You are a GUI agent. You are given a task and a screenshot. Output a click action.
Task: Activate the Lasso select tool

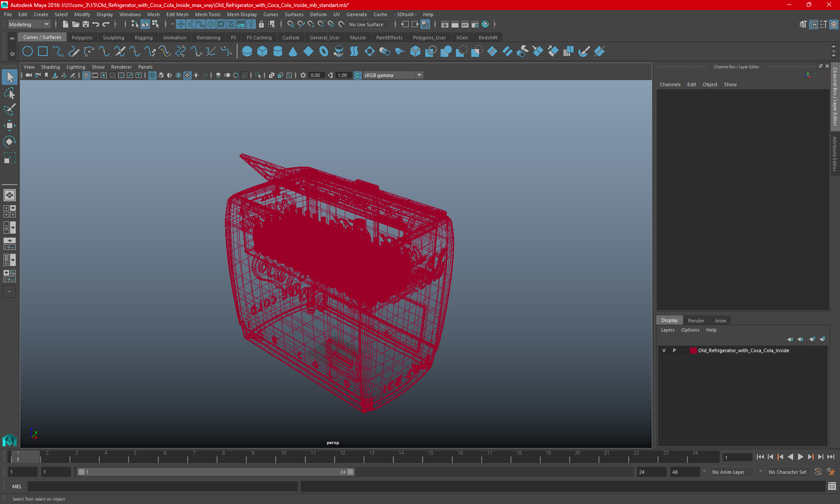(10, 94)
